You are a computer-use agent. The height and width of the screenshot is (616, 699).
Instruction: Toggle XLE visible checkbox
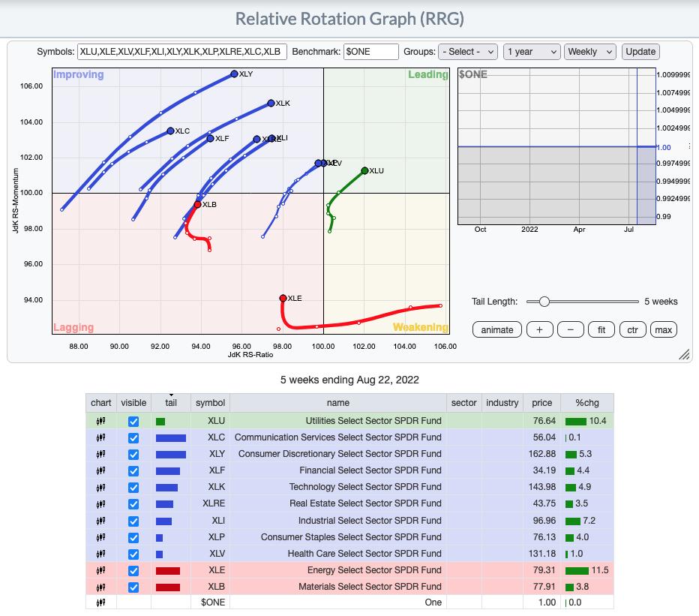tap(133, 570)
